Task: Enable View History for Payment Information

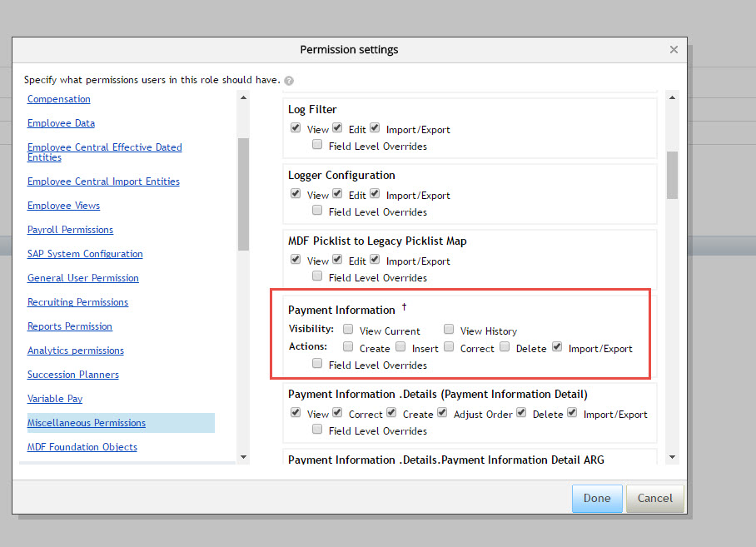Action: pyautogui.click(x=449, y=329)
